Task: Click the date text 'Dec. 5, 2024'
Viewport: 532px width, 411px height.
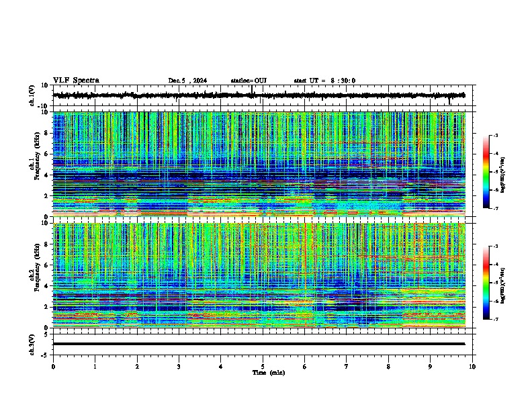Action: (x=187, y=81)
